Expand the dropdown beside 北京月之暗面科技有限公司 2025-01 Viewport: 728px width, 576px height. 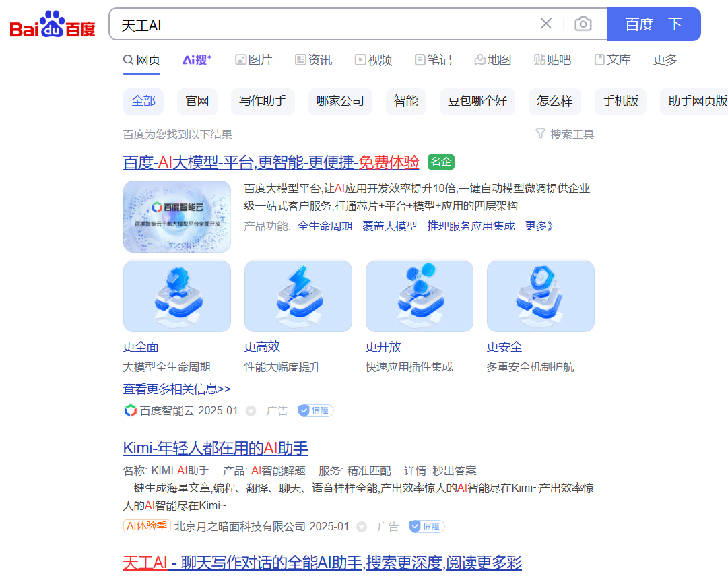[362, 527]
